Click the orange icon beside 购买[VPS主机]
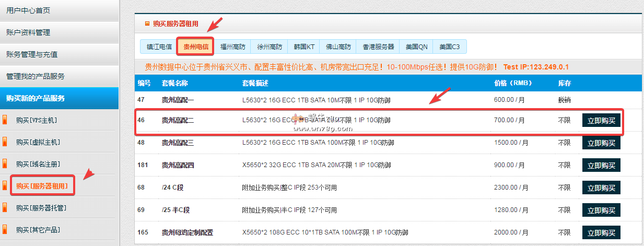 [5, 120]
